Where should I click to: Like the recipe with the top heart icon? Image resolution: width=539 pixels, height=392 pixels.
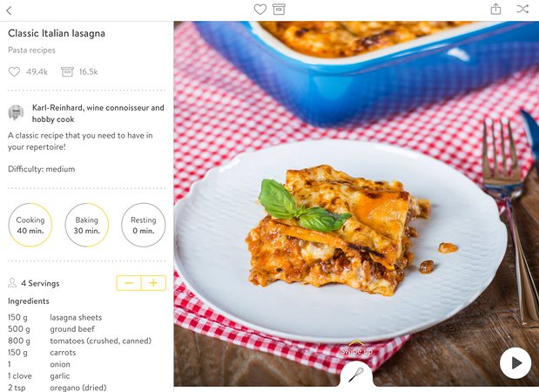click(259, 10)
